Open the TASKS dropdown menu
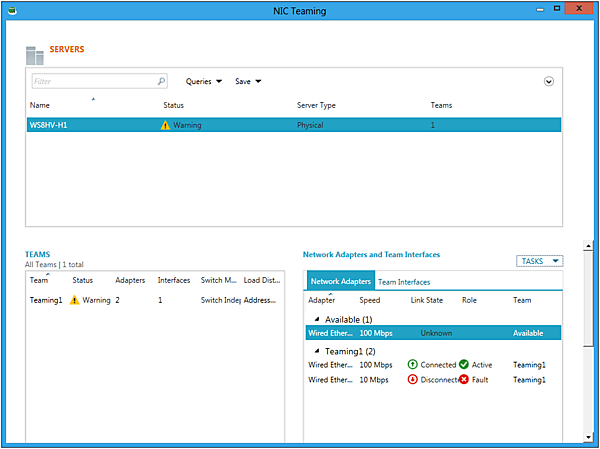The image size is (600, 449). [x=540, y=261]
